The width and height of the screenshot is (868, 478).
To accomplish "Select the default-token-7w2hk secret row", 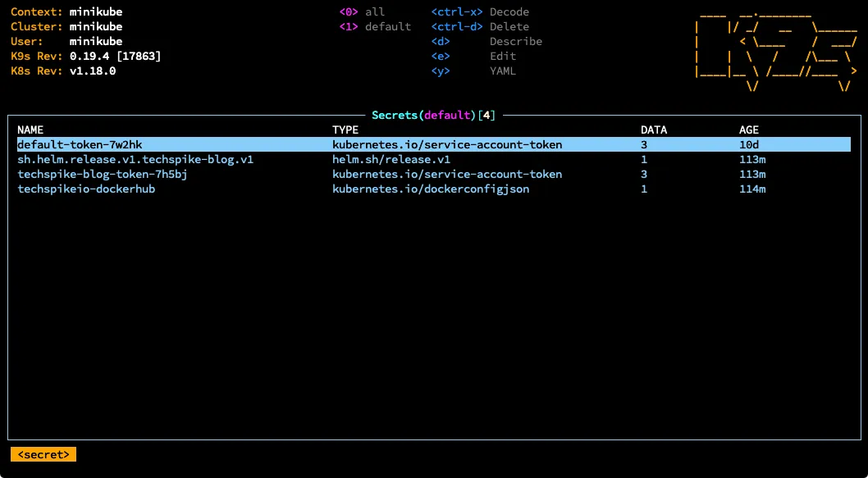I will tap(433, 145).
